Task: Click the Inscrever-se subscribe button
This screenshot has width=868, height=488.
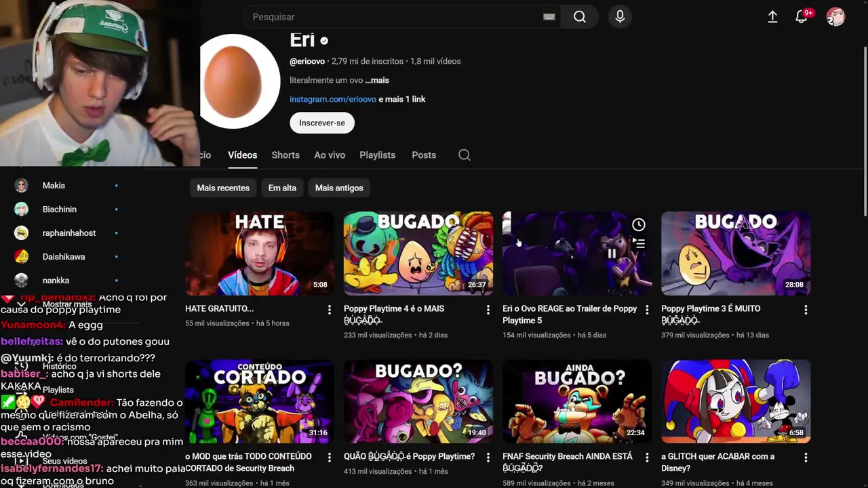Action: coord(322,123)
